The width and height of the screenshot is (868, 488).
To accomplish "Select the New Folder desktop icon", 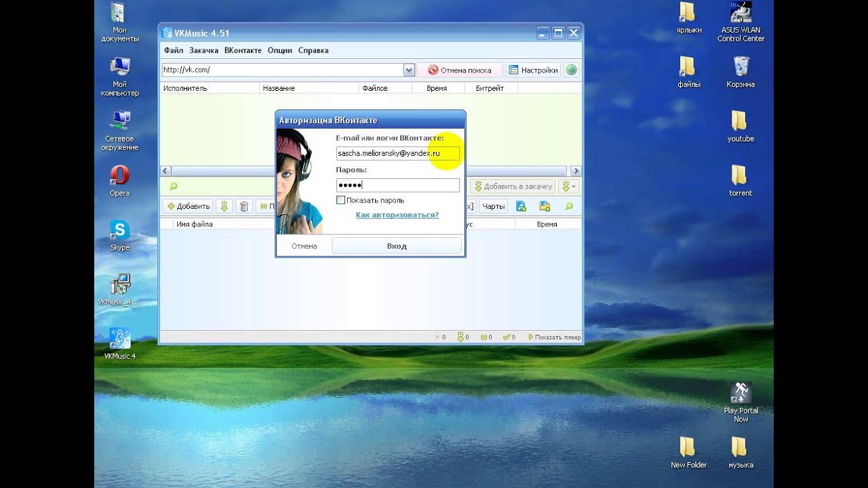I will click(x=688, y=453).
